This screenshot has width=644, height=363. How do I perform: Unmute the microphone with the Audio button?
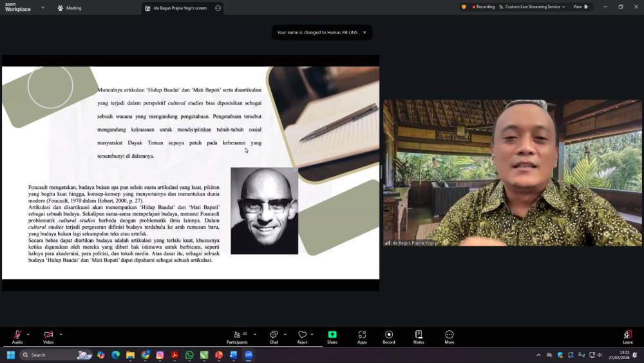pos(17,337)
